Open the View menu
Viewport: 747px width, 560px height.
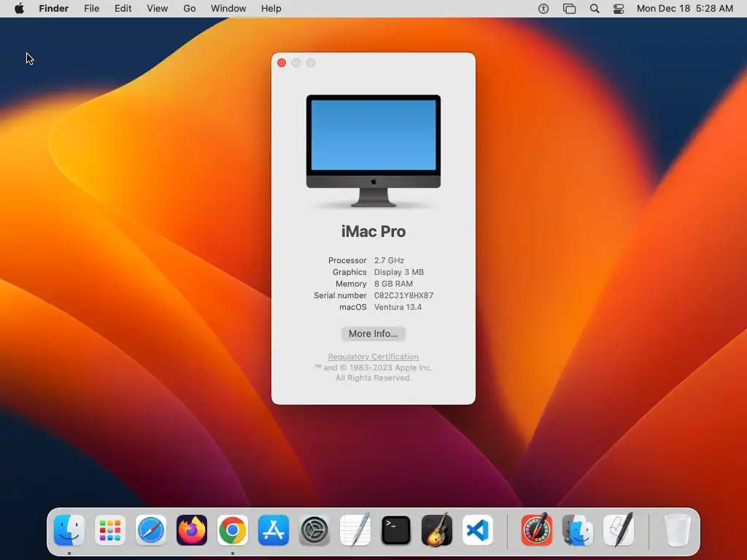pos(158,9)
